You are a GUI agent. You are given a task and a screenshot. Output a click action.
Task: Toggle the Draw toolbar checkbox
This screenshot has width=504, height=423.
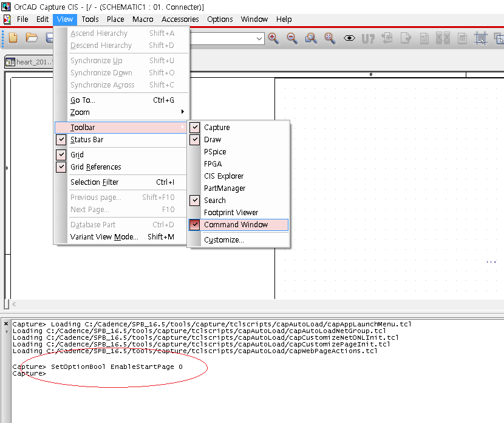pos(195,140)
